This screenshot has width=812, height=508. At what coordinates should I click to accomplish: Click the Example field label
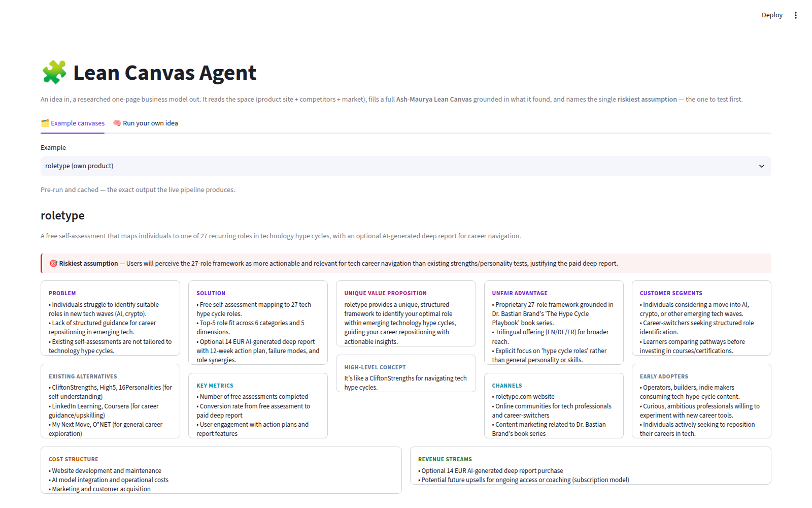pos(53,148)
